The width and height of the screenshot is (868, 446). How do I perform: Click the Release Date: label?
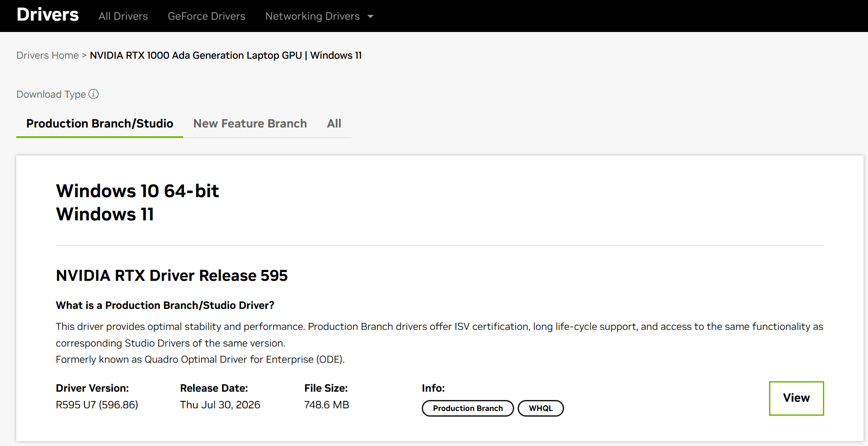point(214,388)
